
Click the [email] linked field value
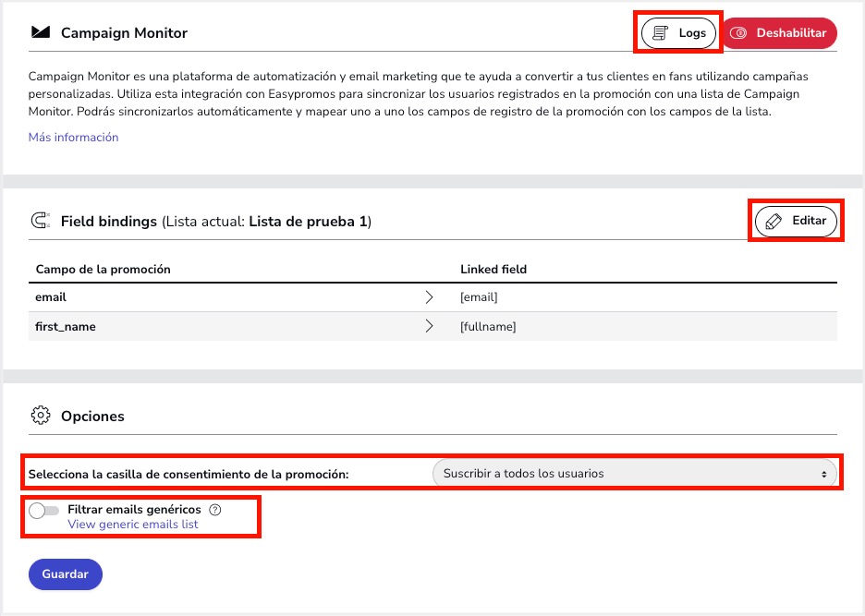479,297
